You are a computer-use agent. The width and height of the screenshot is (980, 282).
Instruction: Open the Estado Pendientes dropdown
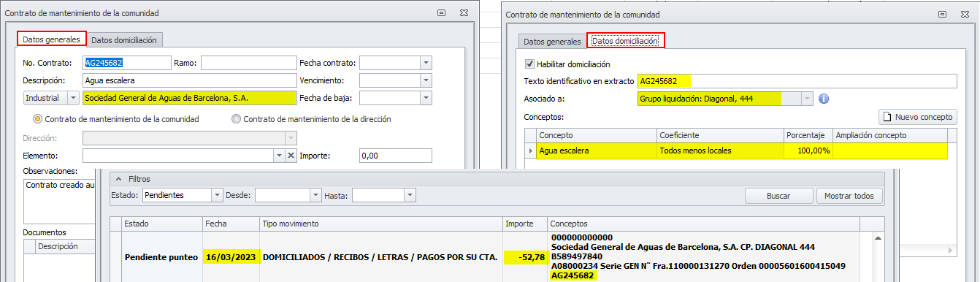click(x=217, y=195)
